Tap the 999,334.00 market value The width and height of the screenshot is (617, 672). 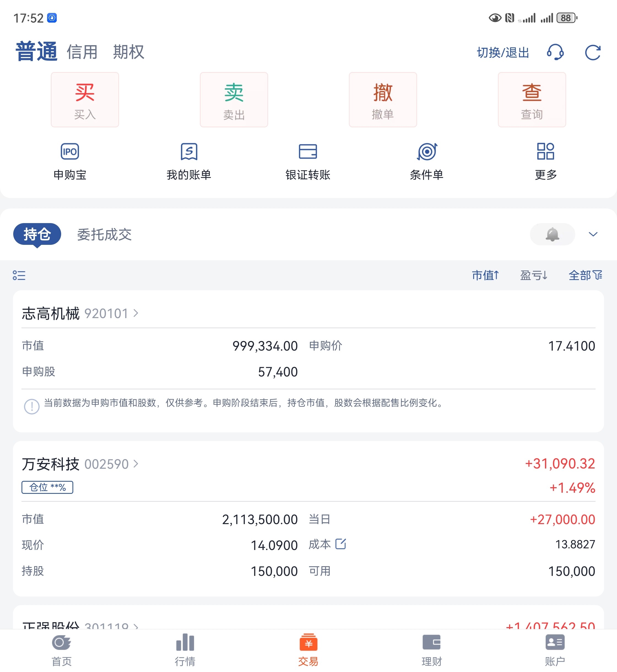(265, 346)
